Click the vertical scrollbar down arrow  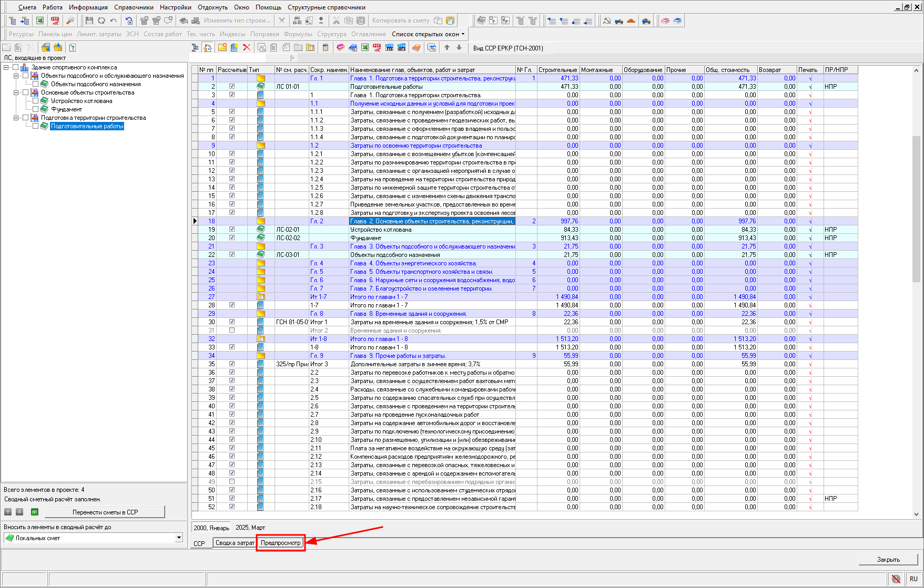click(916, 514)
